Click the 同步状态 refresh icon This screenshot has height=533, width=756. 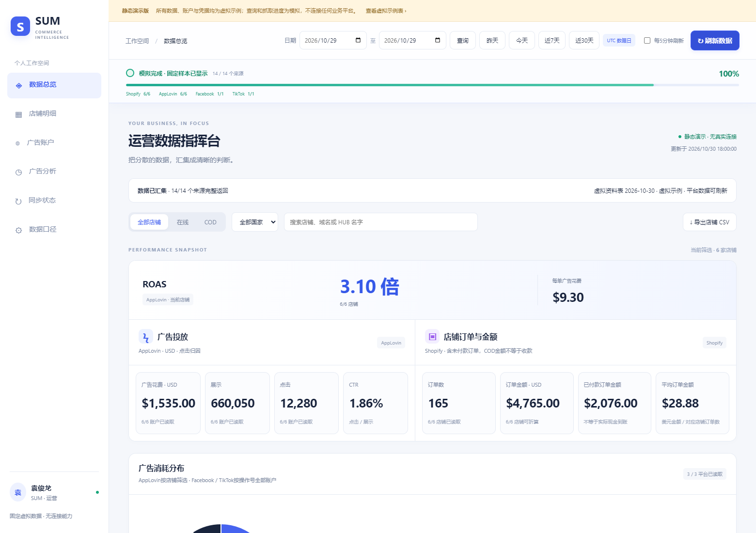coord(18,201)
